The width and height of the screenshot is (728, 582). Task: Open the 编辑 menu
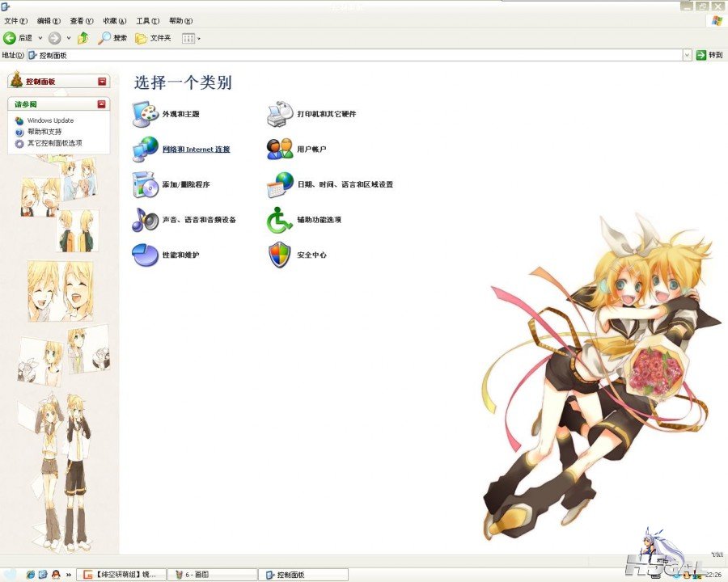click(x=49, y=21)
